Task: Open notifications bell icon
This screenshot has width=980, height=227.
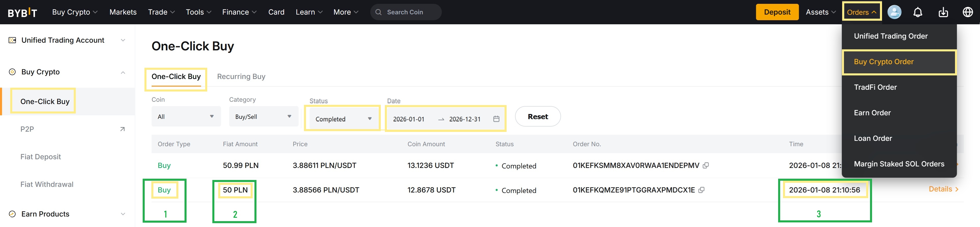Action: [918, 12]
